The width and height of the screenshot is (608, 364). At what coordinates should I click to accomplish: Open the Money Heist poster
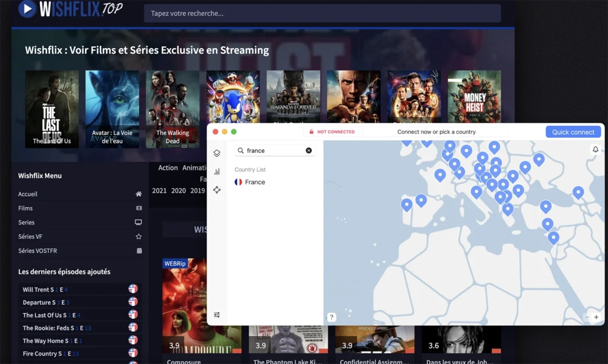click(x=474, y=97)
